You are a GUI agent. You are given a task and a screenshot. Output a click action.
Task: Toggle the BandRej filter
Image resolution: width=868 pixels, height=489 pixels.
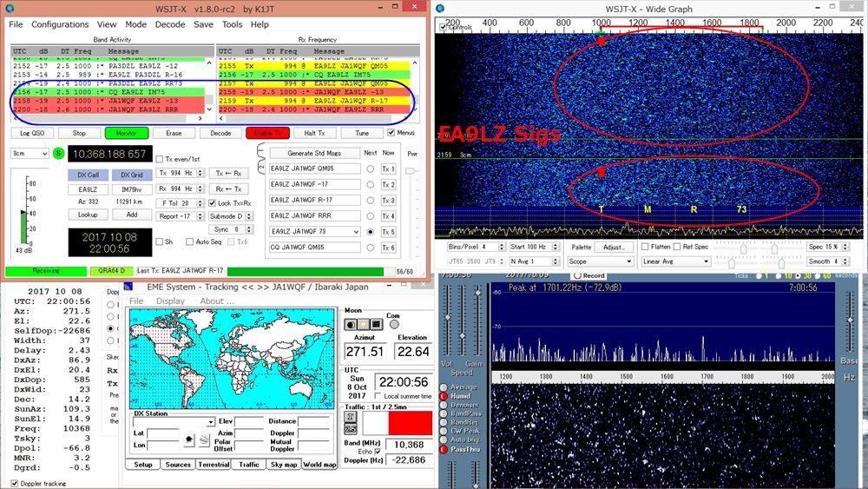(444, 422)
